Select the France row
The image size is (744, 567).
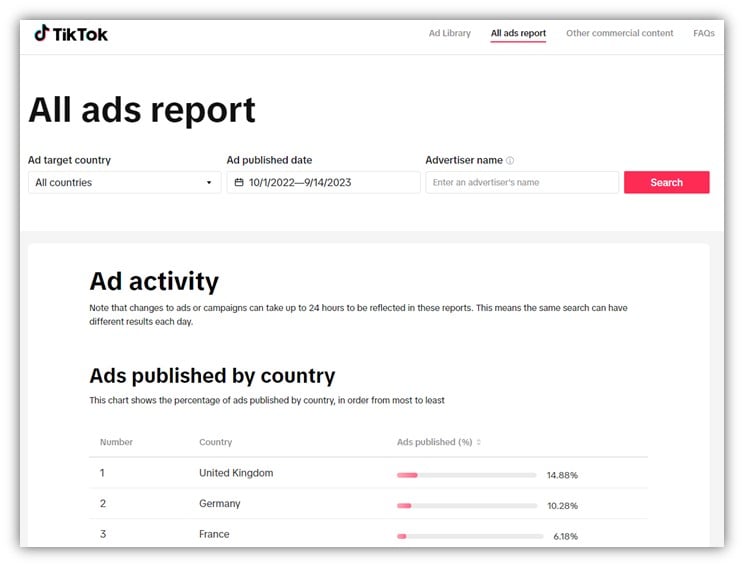[x=368, y=534]
